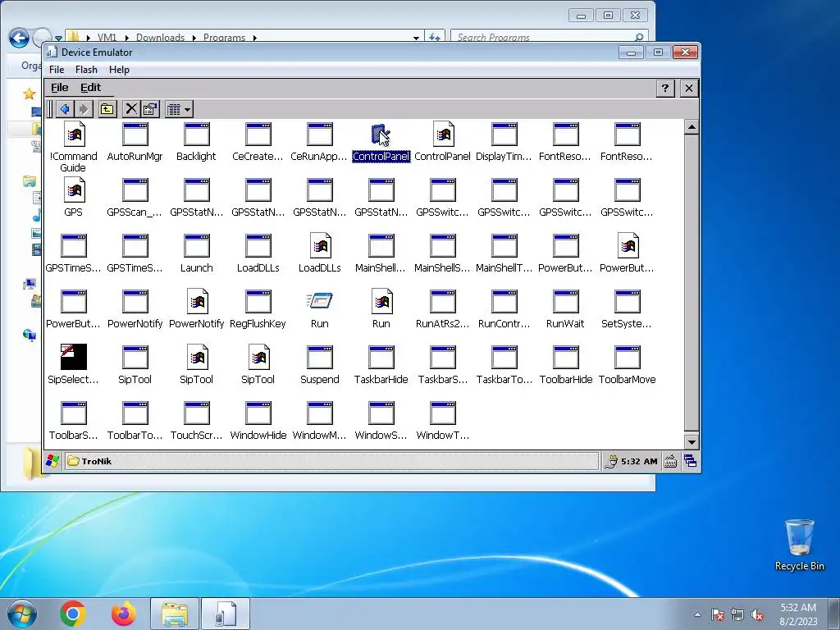Launch Google Chrome from the taskbar
The width and height of the screenshot is (840, 630).
73,614
